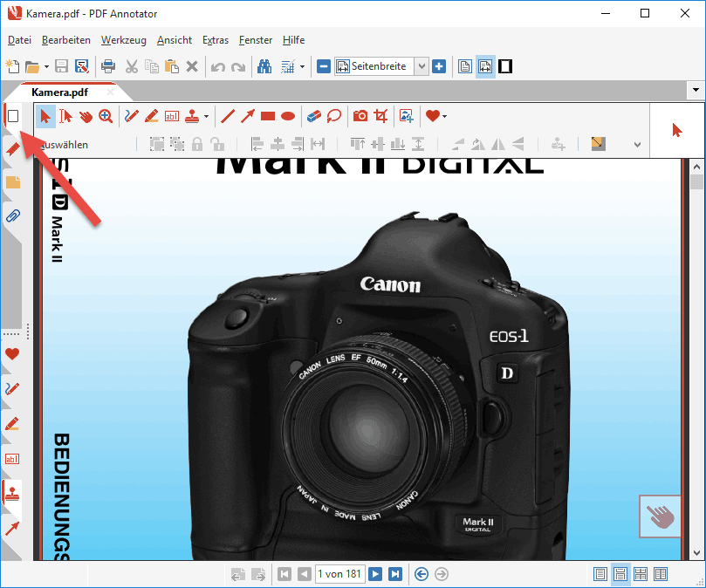Click the floating hand pan overlay button
Viewport: 706px width, 588px height.
(660, 516)
